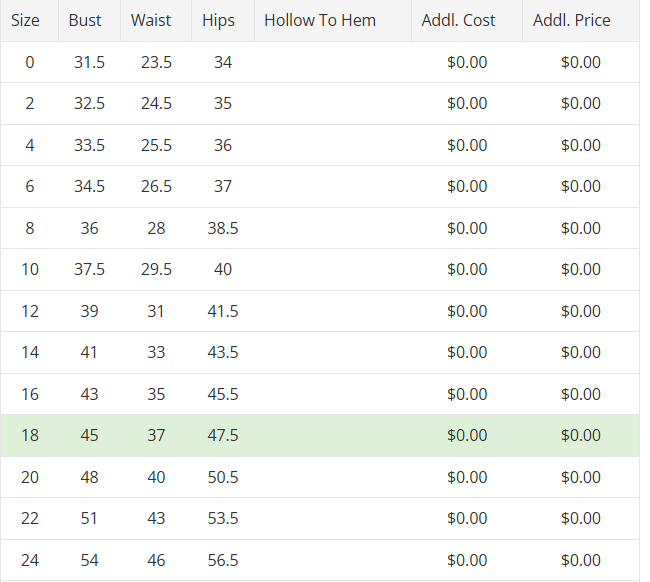Screen dimensions: 650x582
Task: Click the waist value 25.5
Action: tap(156, 145)
